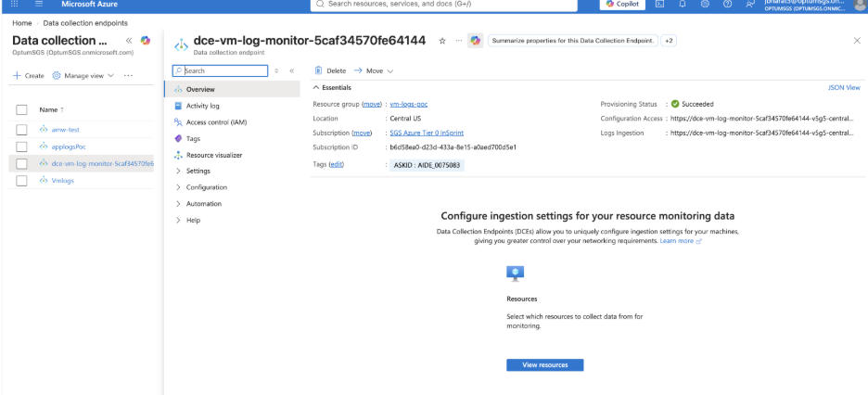Open the Help question mark icon
The height and width of the screenshot is (395, 868).
[727, 4]
